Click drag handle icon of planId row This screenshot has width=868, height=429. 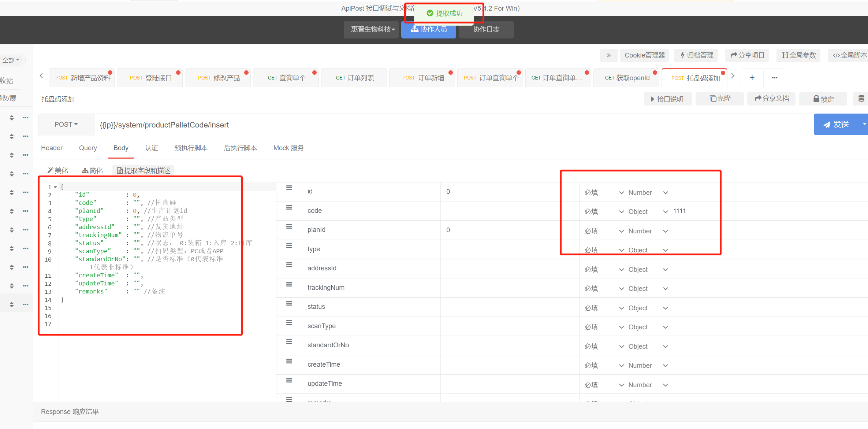point(289,226)
